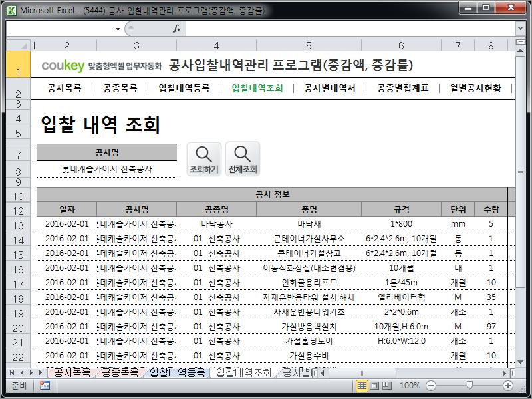Select the 이동식화장실(대소변겸용) cell

click(x=309, y=268)
